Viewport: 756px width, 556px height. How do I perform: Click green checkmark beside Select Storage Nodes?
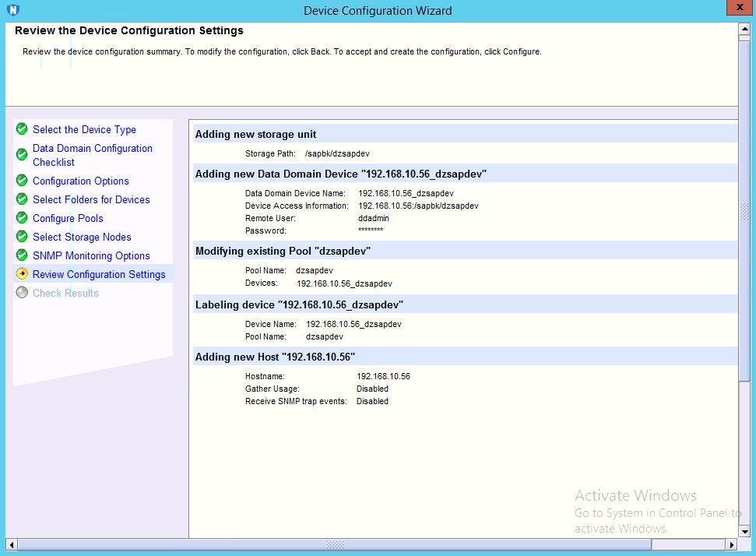pos(22,237)
